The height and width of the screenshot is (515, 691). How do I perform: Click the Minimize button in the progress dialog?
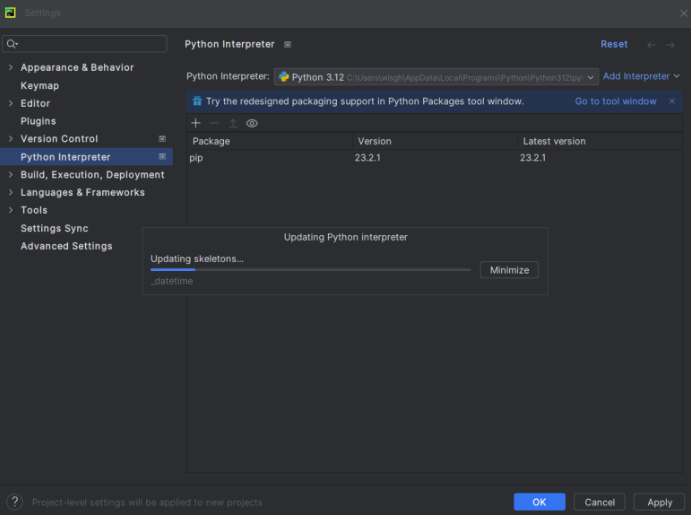[x=509, y=270]
